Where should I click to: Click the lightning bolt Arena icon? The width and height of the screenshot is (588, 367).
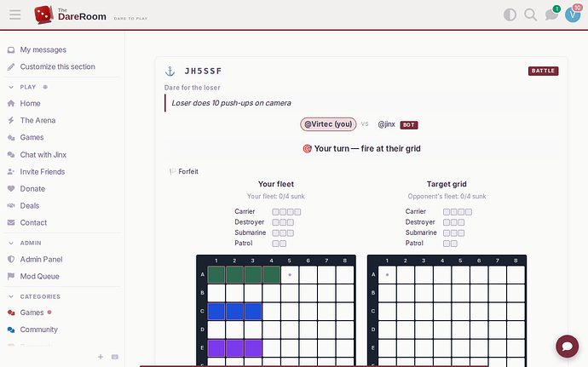click(11, 120)
